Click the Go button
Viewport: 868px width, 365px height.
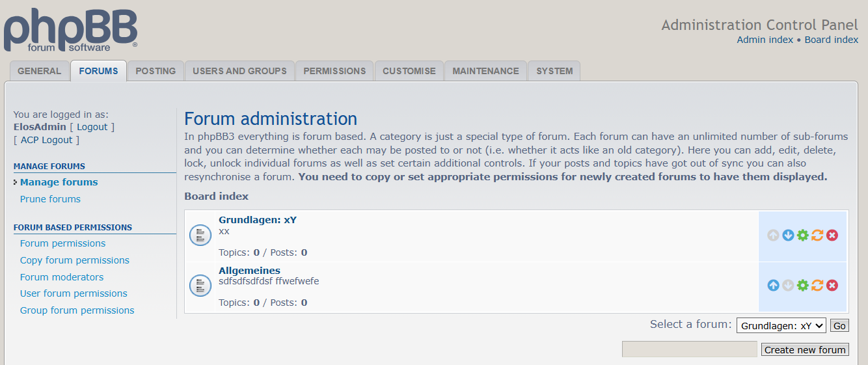(x=839, y=326)
